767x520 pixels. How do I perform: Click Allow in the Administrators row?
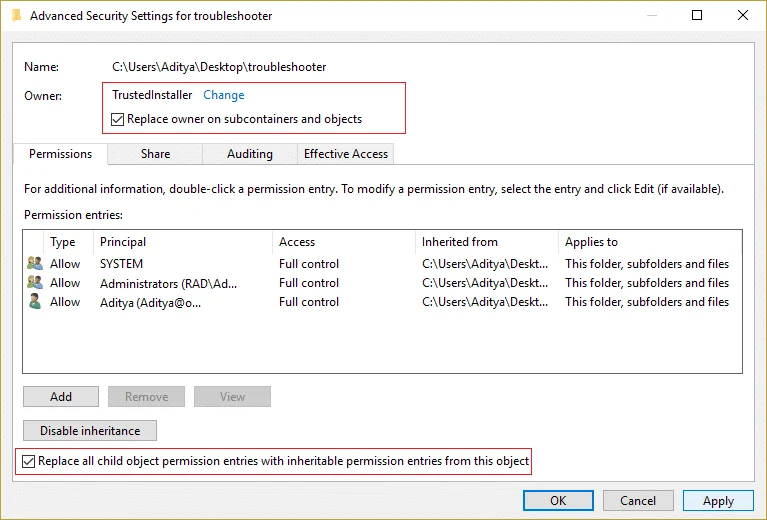tap(65, 283)
